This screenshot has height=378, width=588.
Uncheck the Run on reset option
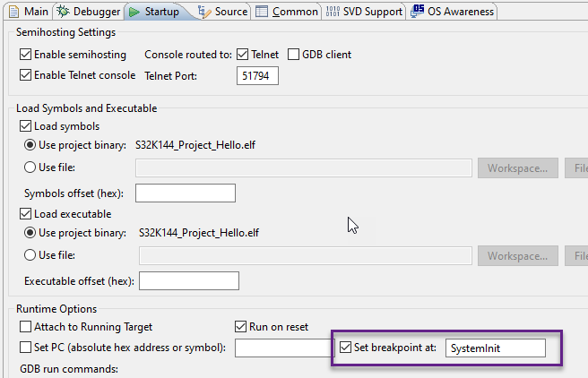point(240,327)
